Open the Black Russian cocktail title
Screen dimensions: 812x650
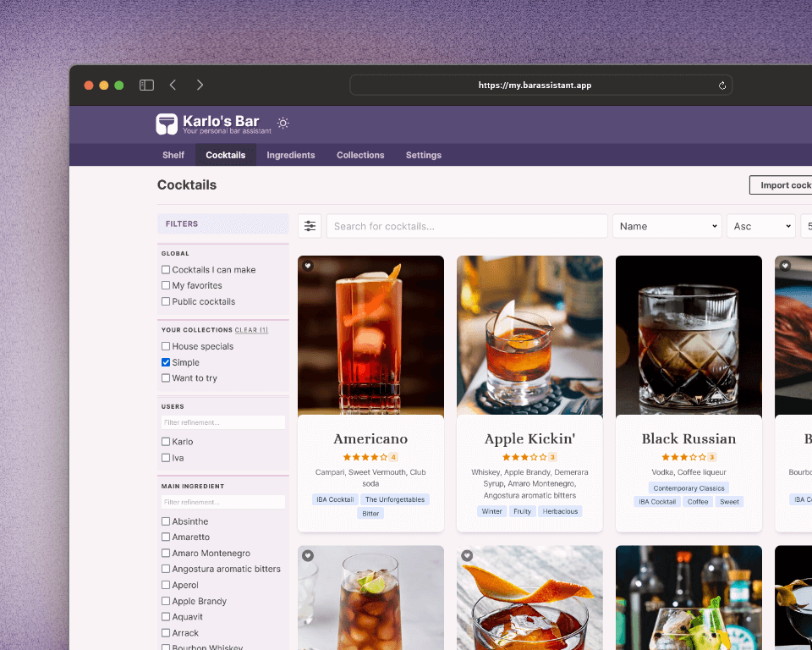coord(689,438)
